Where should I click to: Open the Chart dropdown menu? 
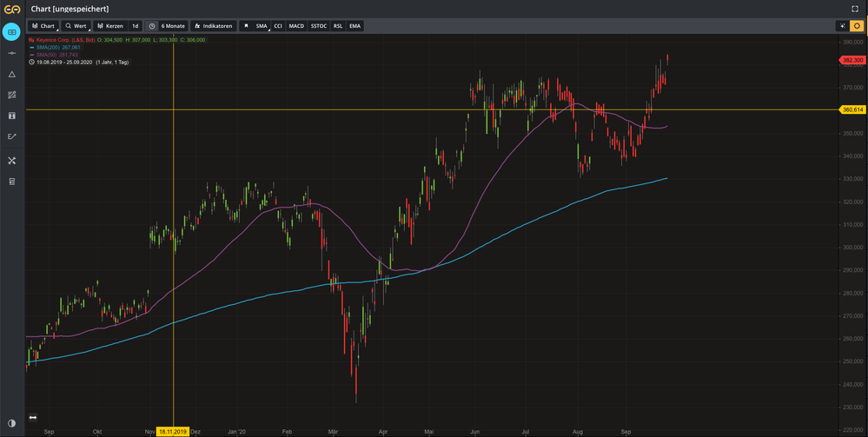pyautogui.click(x=43, y=26)
